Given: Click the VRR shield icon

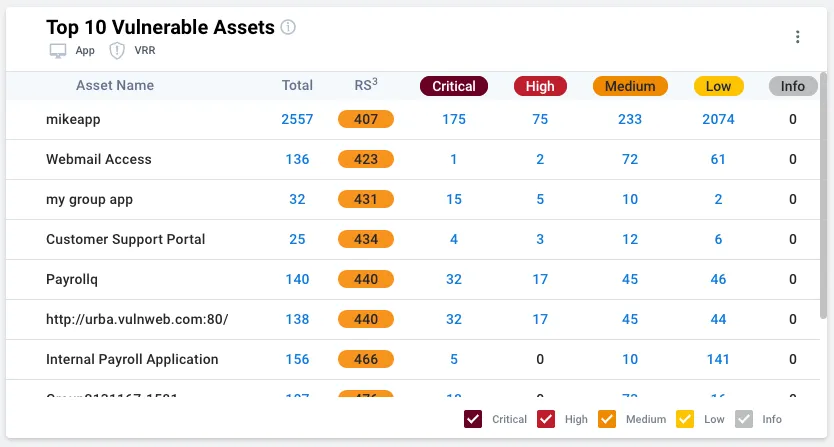Looking at the screenshot, I should (116, 51).
